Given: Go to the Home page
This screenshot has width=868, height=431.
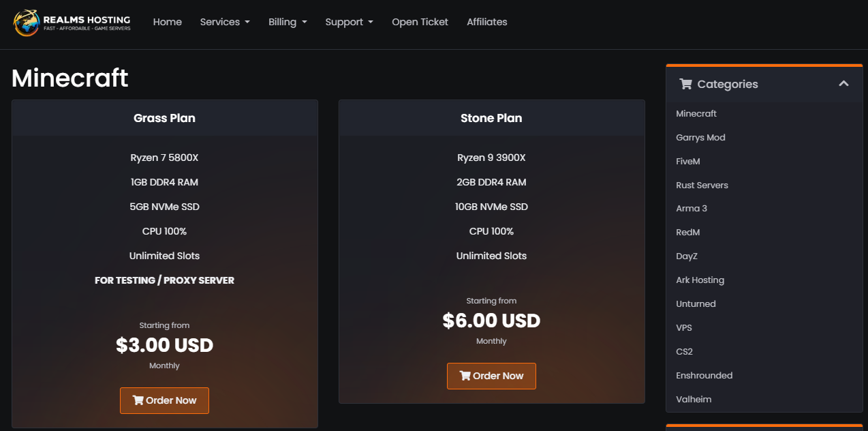Looking at the screenshot, I should [x=168, y=22].
